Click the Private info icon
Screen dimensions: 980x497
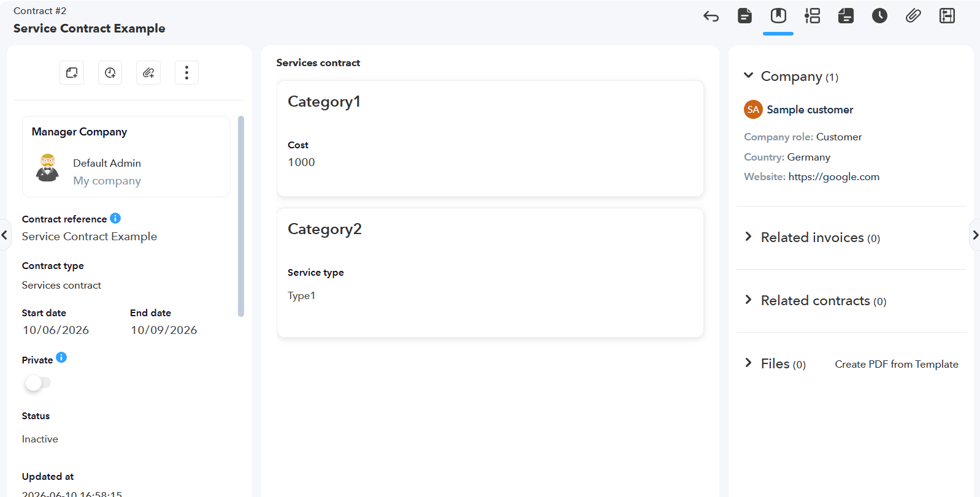[61, 357]
